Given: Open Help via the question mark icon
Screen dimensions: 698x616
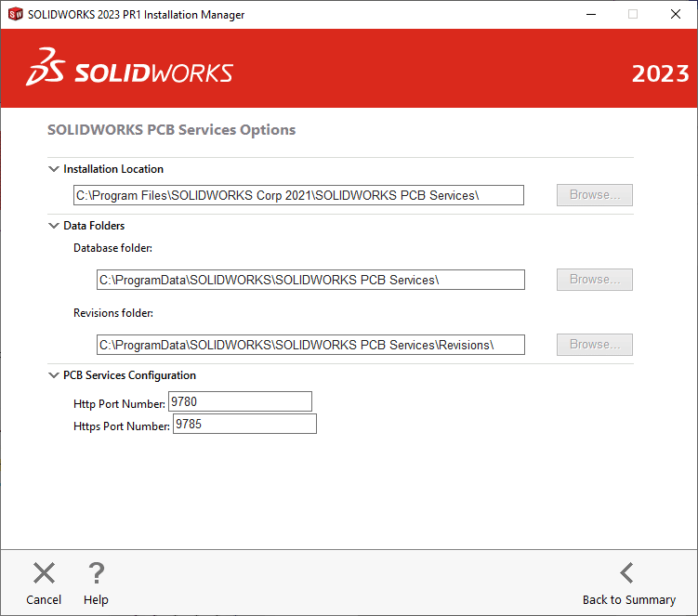Looking at the screenshot, I should click(96, 573).
